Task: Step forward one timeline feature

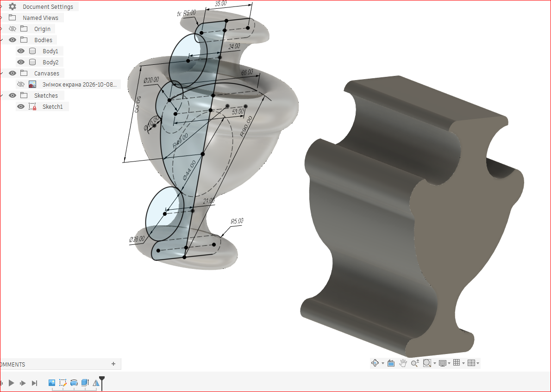Action: (23, 383)
